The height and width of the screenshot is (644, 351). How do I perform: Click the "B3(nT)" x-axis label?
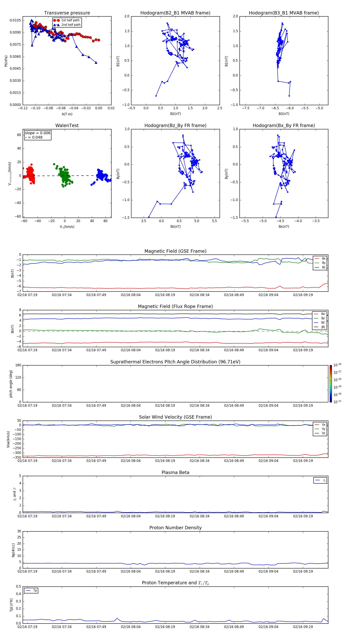click(284, 114)
